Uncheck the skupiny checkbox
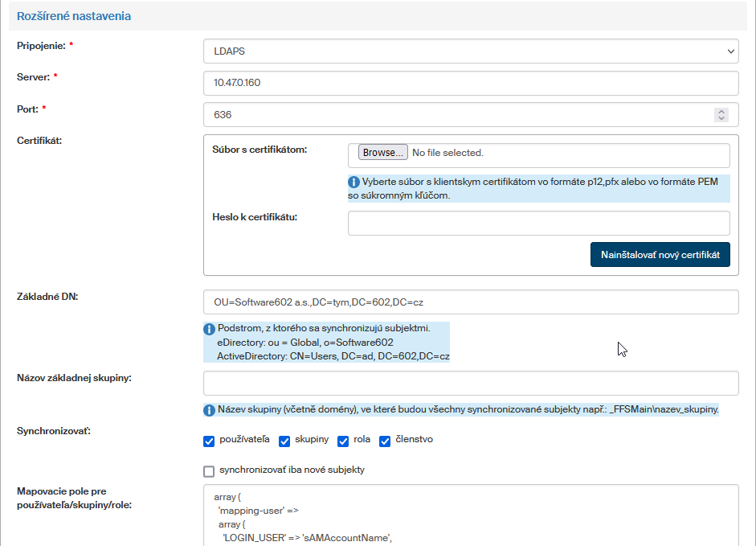Viewport: 756px width, 546px height. pos(284,441)
